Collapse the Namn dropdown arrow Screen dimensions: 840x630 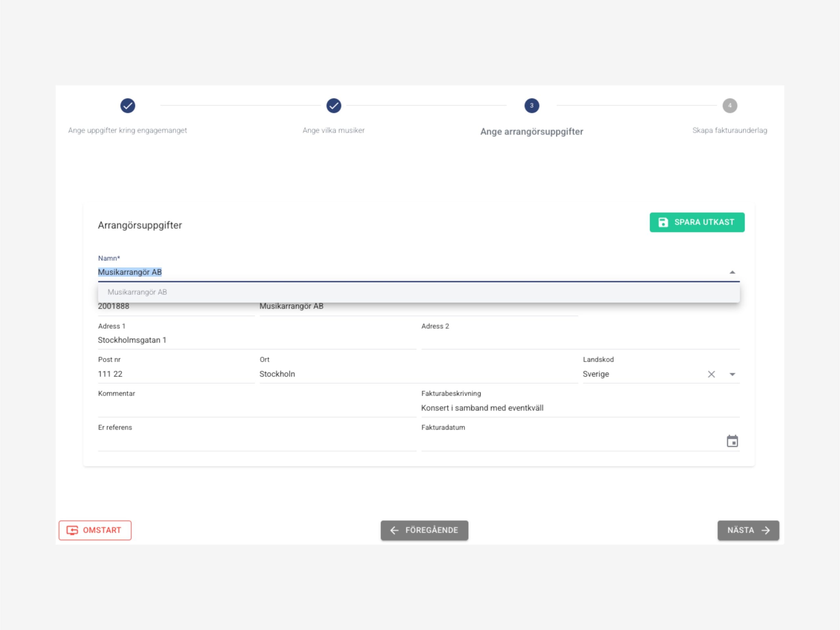(732, 272)
